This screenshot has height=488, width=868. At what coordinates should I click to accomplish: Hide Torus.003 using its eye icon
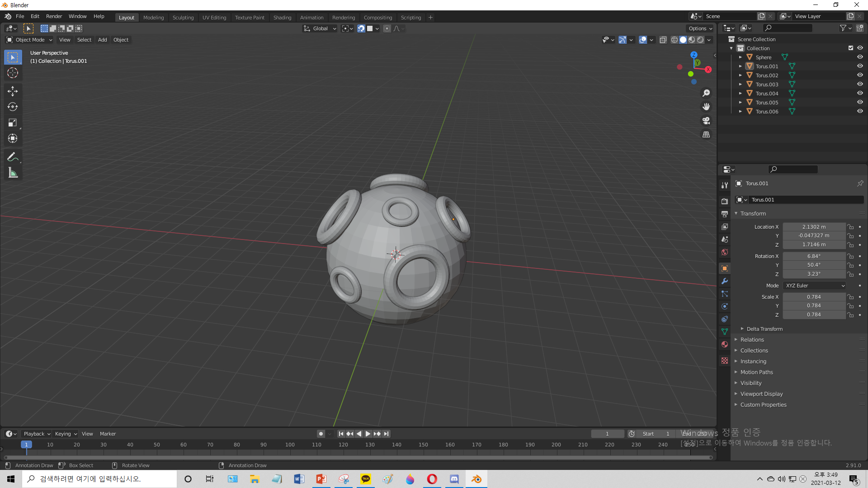[860, 84]
